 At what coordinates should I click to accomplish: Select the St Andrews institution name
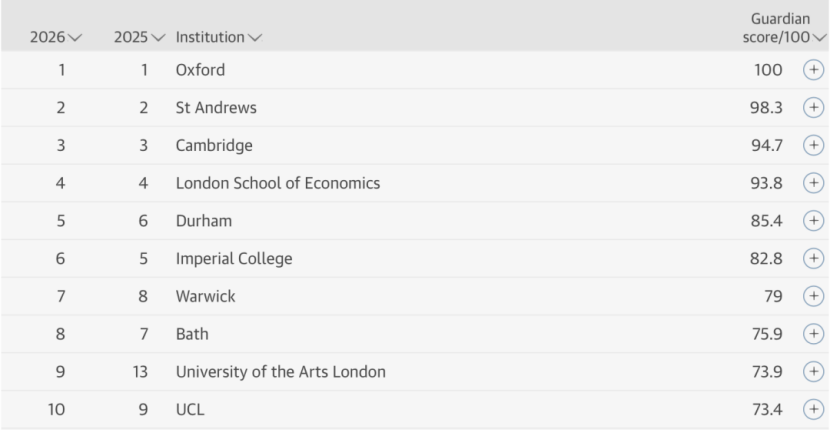(216, 108)
